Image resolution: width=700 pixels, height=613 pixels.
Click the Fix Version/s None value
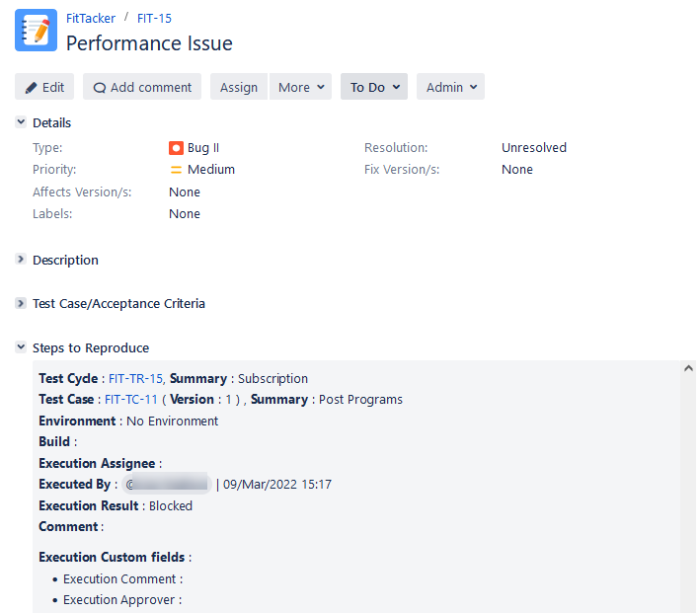517,170
